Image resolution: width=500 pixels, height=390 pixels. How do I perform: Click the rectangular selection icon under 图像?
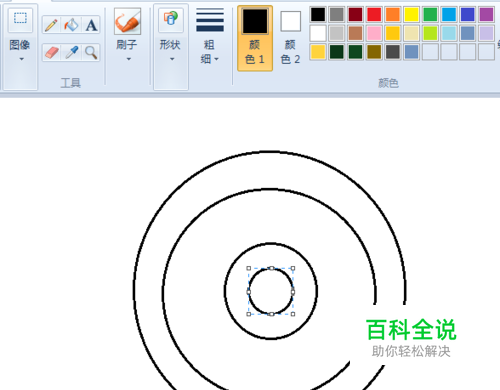20,19
